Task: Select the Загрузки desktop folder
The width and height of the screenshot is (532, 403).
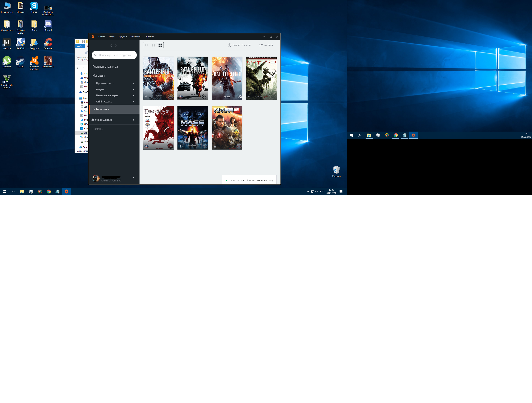Action: pos(34,44)
